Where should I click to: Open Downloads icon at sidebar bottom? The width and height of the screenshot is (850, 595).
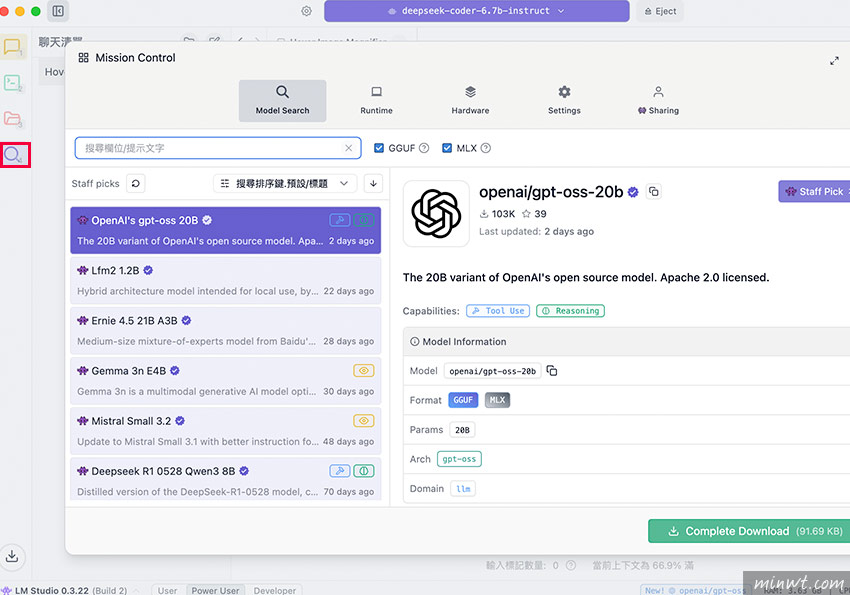click(x=12, y=556)
